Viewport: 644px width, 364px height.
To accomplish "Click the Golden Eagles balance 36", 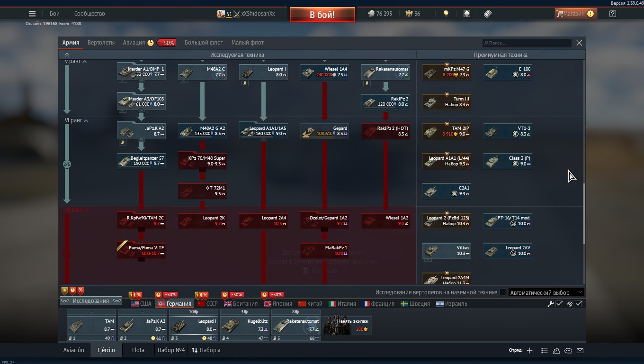I will point(413,14).
